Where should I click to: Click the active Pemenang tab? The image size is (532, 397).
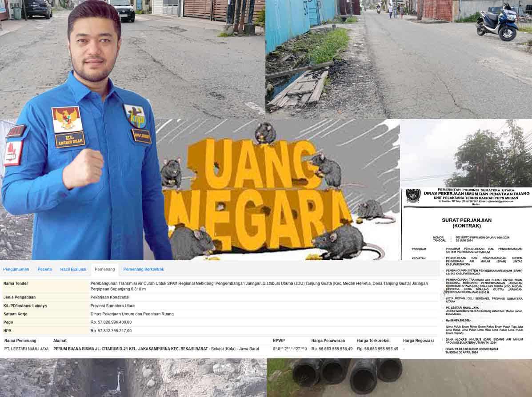tap(104, 269)
